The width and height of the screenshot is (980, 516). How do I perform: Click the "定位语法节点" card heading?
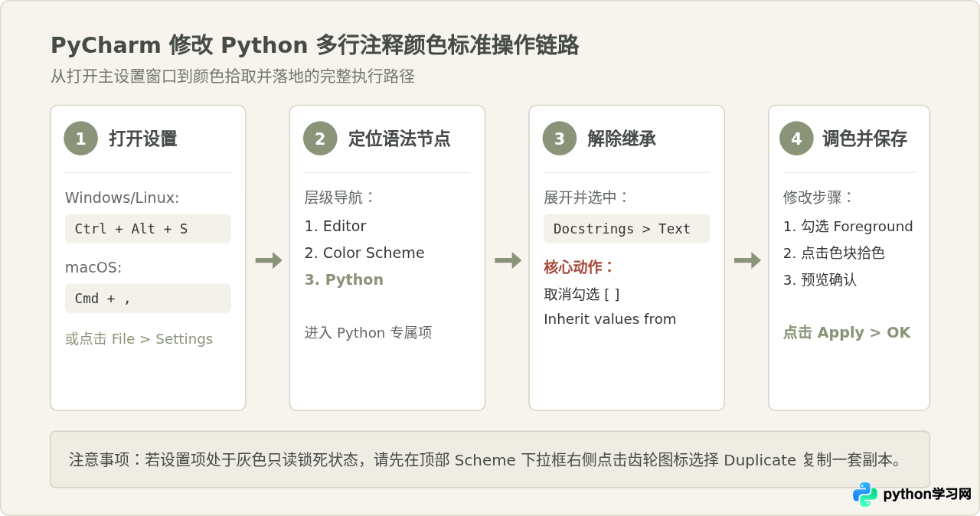click(399, 139)
